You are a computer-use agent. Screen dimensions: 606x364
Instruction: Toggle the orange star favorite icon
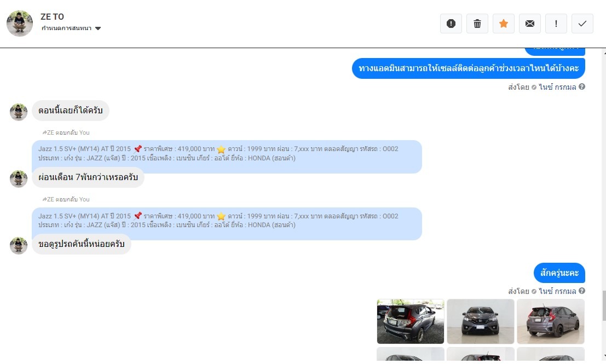click(x=503, y=24)
